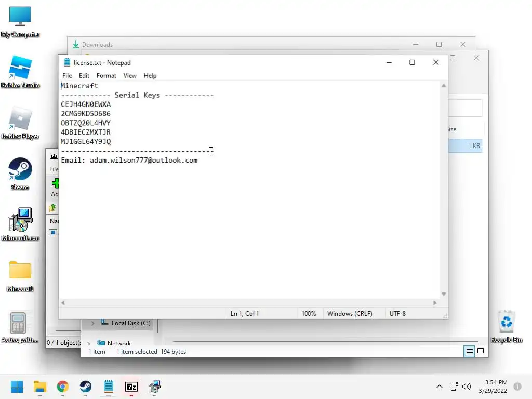
Task: Open the Help menu in Notepad
Action: tap(150, 76)
